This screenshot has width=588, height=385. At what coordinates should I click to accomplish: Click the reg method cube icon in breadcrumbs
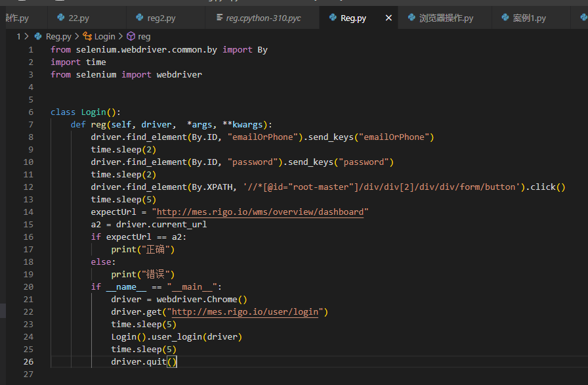coord(131,37)
